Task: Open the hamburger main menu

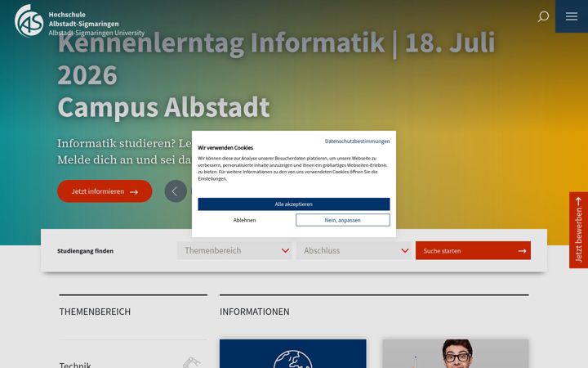Action: point(572,16)
